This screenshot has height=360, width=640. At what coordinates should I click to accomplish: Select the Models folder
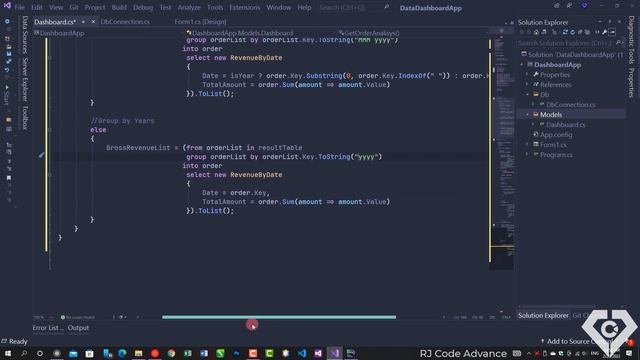551,115
